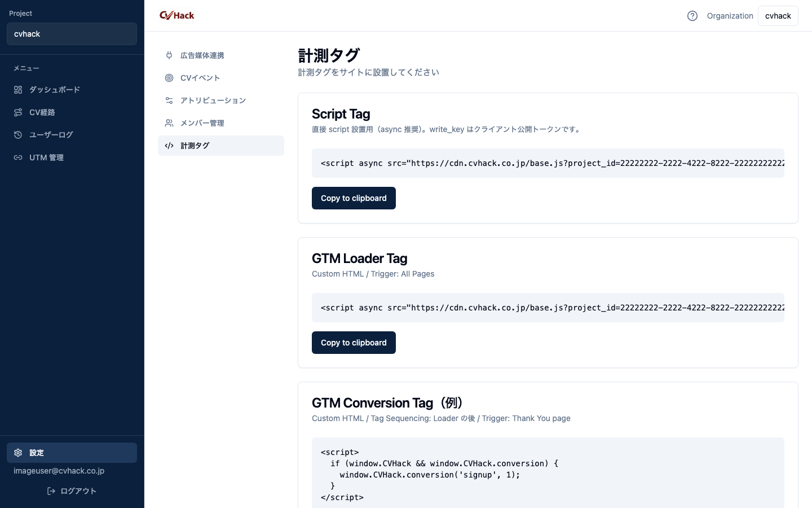Open the Organization cvhack switcher
Screen dimensions: 812x508
point(778,16)
